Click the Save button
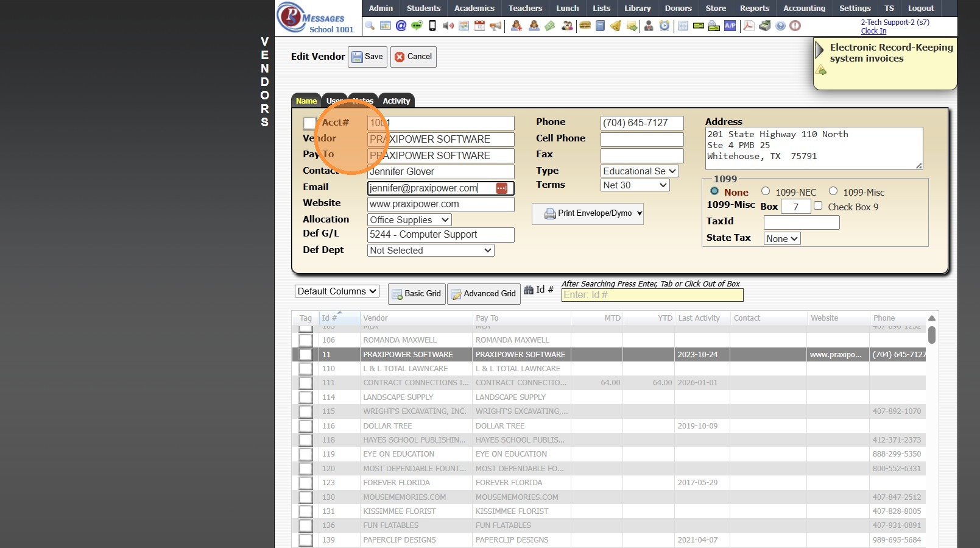Viewport: 980px width, 548px height. pyautogui.click(x=367, y=57)
